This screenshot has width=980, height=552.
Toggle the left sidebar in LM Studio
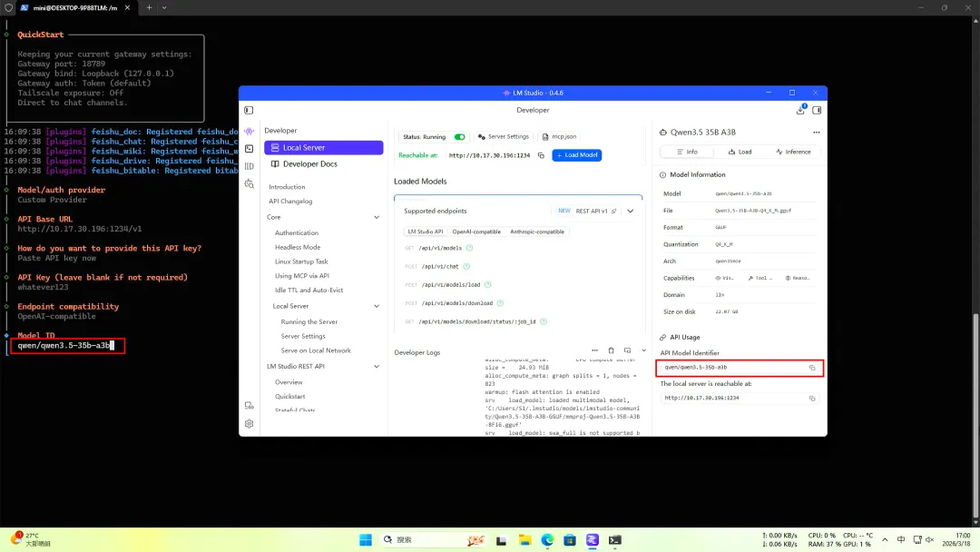pos(249,110)
